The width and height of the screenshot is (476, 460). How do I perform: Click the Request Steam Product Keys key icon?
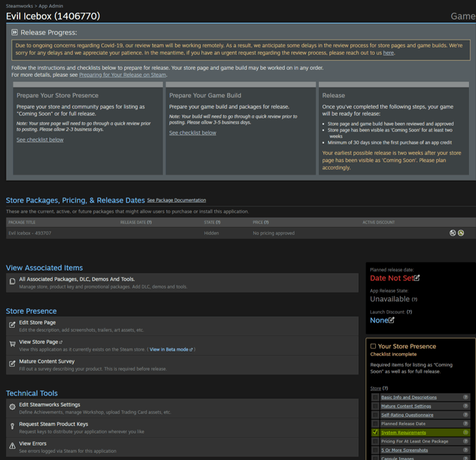click(12, 426)
